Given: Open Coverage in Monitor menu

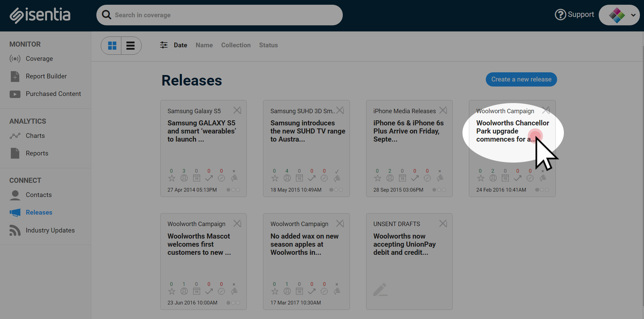Looking at the screenshot, I should (x=39, y=59).
